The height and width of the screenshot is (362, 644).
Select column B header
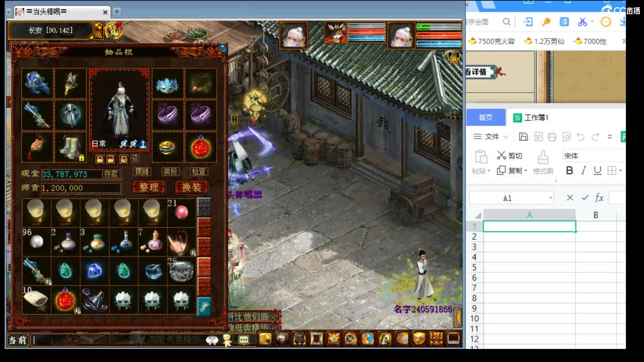click(x=596, y=215)
